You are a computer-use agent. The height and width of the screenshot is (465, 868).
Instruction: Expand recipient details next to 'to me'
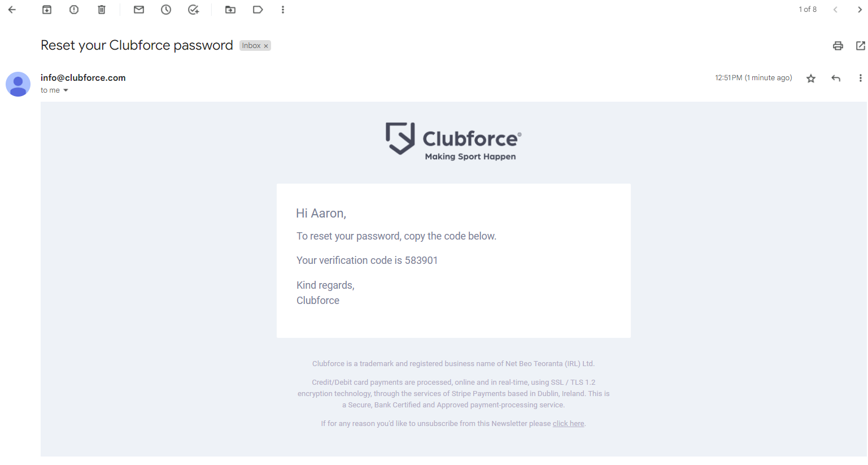[66, 90]
